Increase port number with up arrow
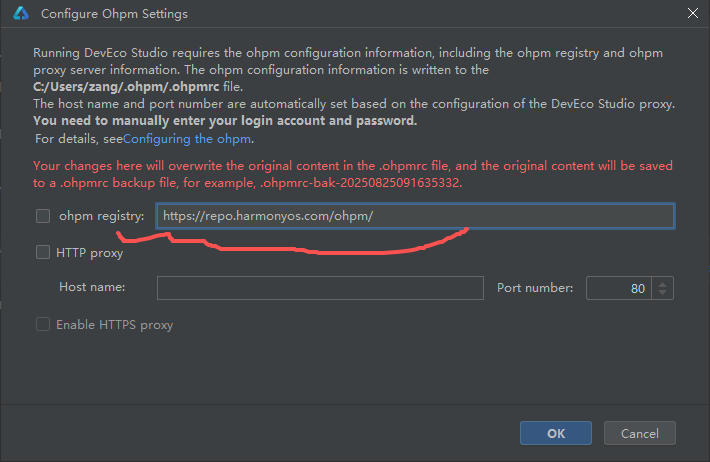Image resolution: width=710 pixels, height=462 pixels. [x=664, y=283]
